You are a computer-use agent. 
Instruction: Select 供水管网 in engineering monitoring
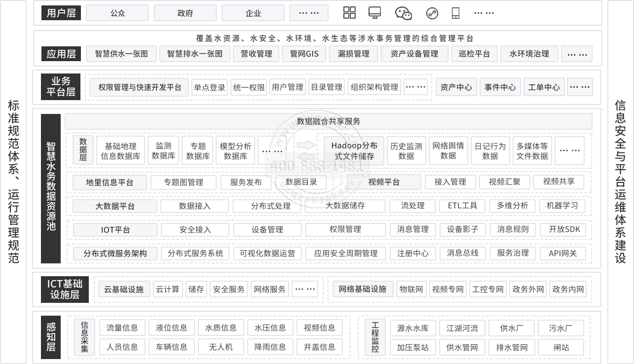click(462, 347)
